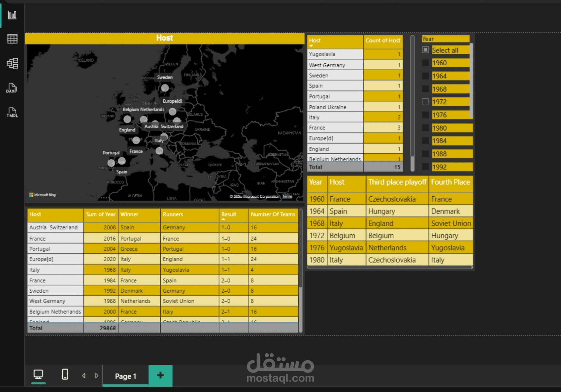The width and height of the screenshot is (561, 392).
Task: Click Belgium Netherlands host cell in bottom table
Action: point(55,311)
